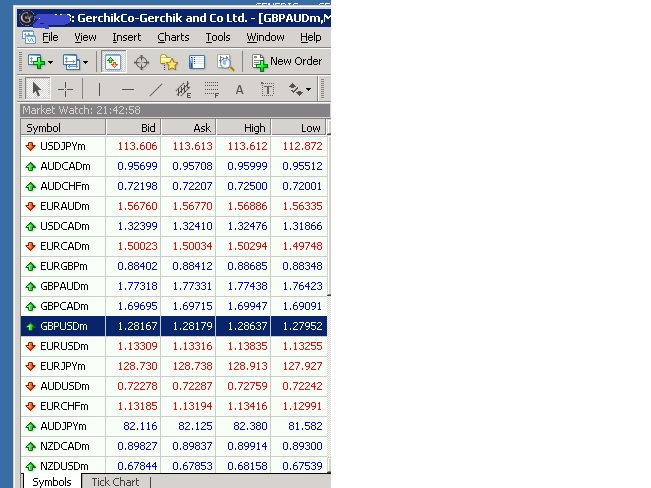Select the NZDCADm symbol
The width and height of the screenshot is (651, 488).
click(x=65, y=446)
